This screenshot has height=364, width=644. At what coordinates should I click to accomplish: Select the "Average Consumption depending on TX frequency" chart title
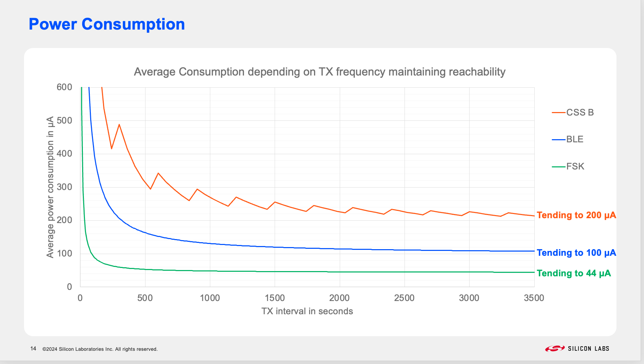[319, 72]
